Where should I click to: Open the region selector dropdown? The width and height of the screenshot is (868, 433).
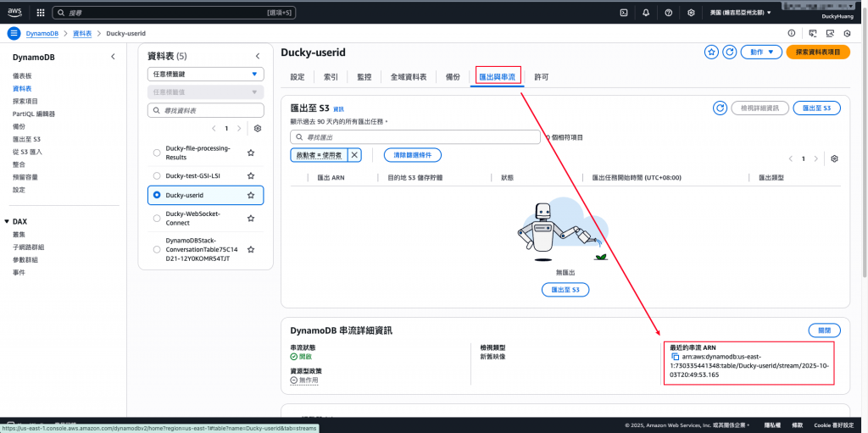(x=741, y=13)
